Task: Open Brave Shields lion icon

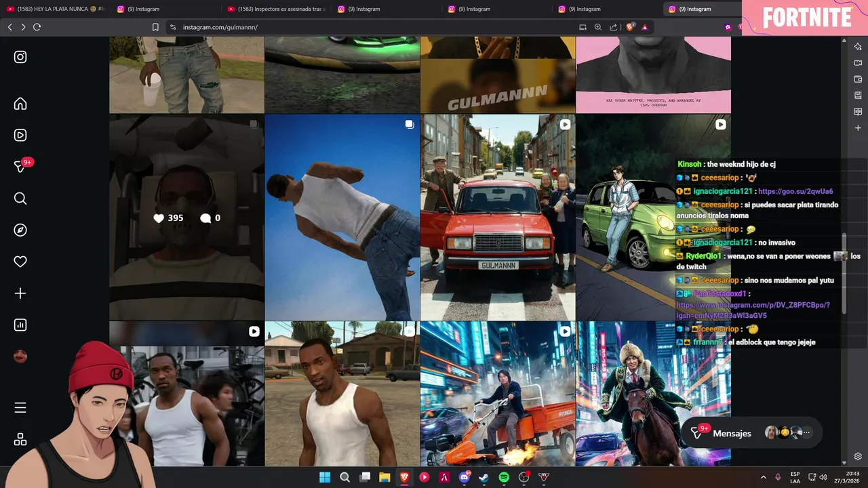Action: tap(630, 27)
